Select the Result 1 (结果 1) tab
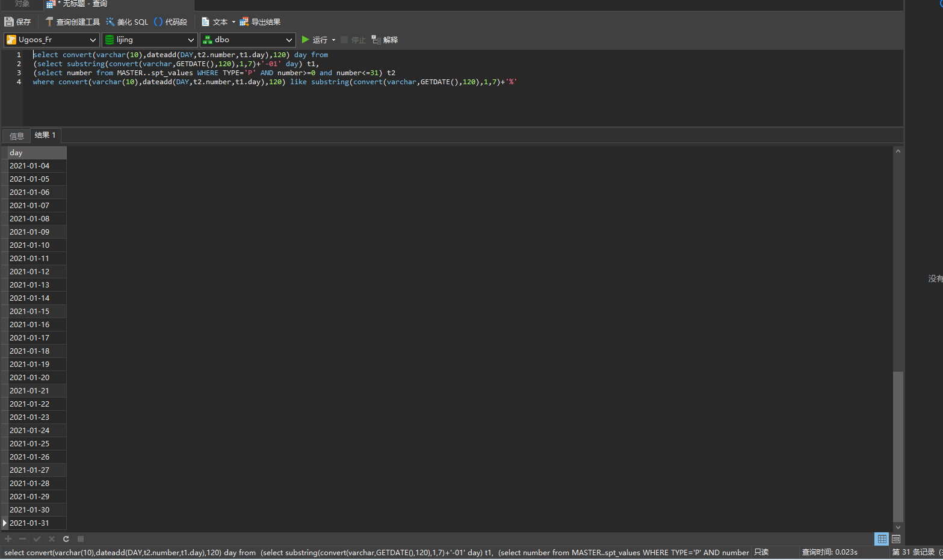This screenshot has height=560, width=943. 45,135
